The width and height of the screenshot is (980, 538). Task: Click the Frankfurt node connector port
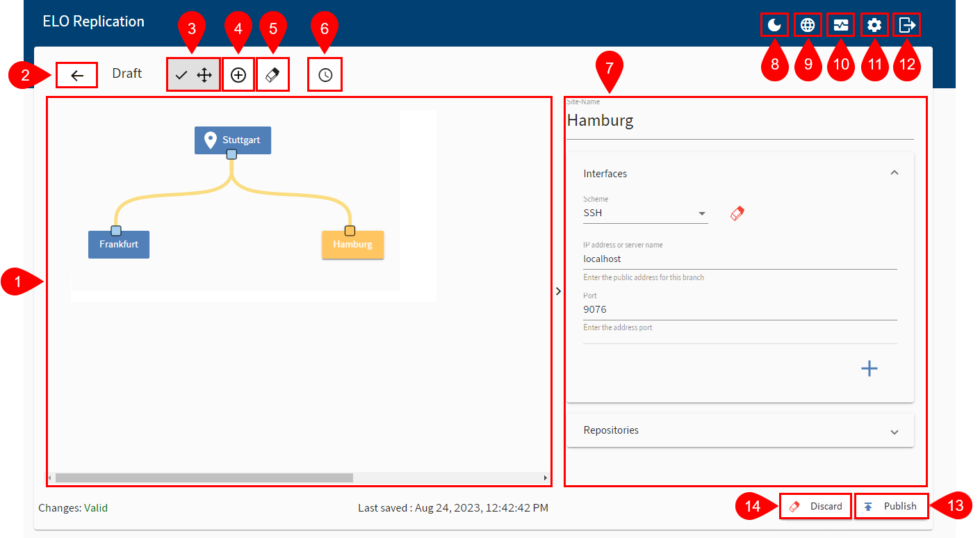point(116,230)
